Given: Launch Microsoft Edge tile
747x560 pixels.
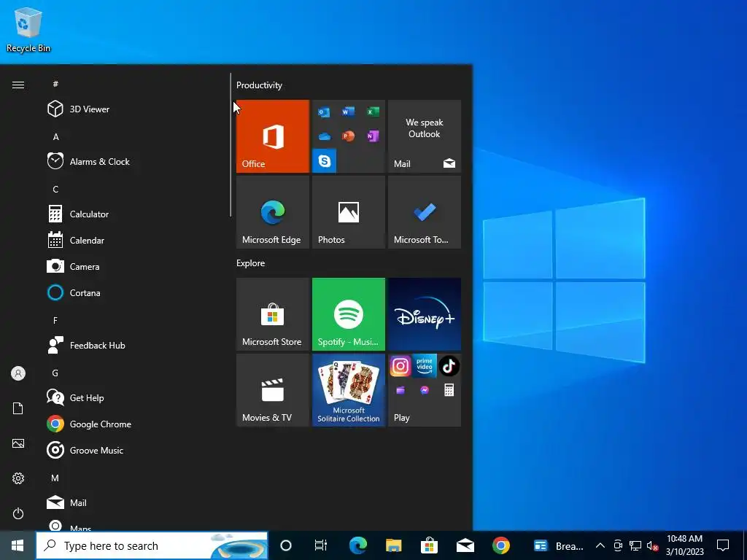Looking at the screenshot, I should [x=273, y=212].
